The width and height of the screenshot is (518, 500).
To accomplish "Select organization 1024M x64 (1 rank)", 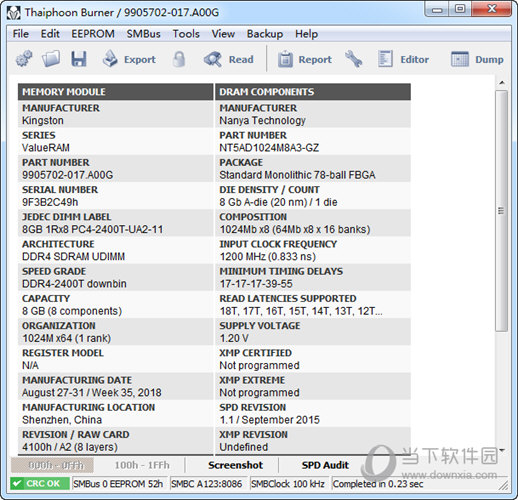I will click(x=66, y=338).
